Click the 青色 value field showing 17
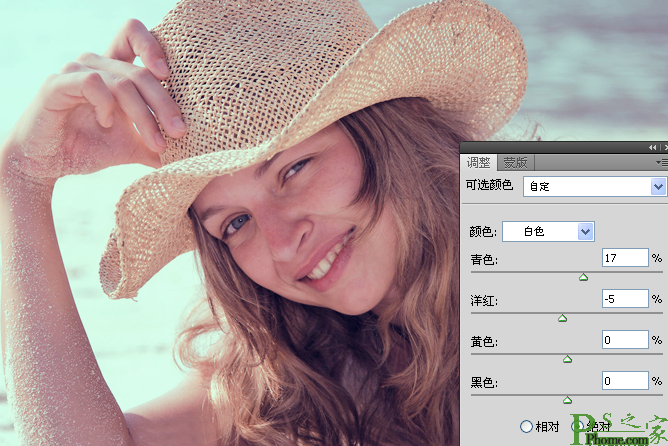This screenshot has height=446, width=668. [625, 258]
